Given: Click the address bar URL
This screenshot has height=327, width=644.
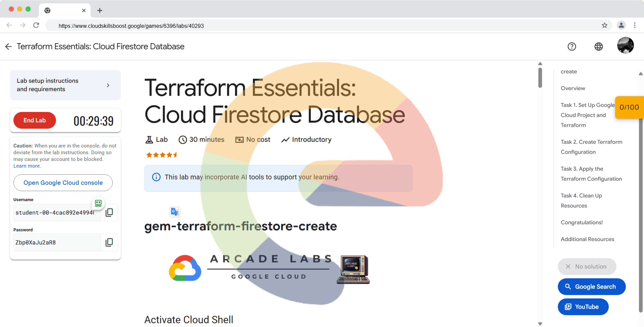Looking at the screenshot, I should pos(131,26).
